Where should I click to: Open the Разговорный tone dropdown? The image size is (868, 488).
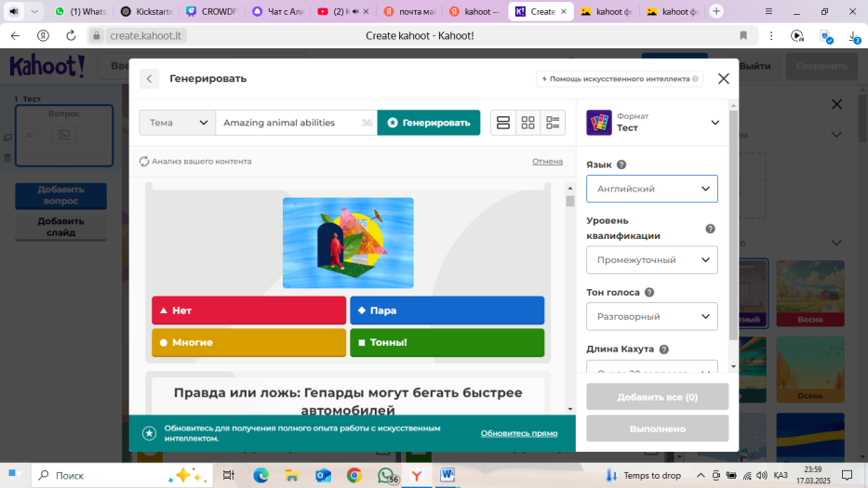coord(652,316)
